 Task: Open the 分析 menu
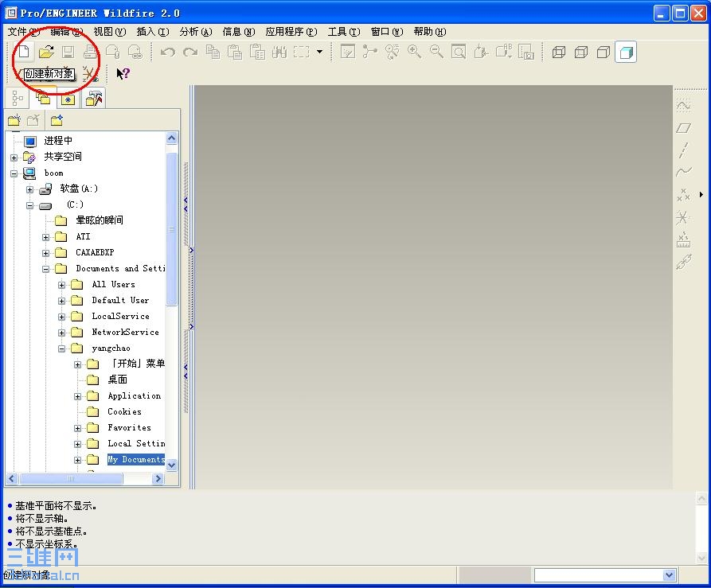coord(195,32)
